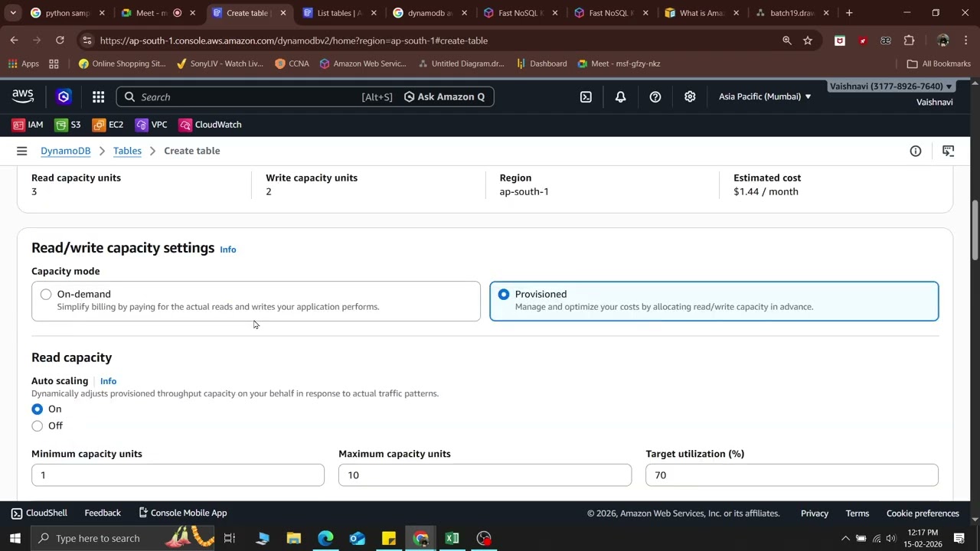Image resolution: width=980 pixels, height=551 pixels.
Task: Open CloudShell from the footer
Action: click(40, 513)
